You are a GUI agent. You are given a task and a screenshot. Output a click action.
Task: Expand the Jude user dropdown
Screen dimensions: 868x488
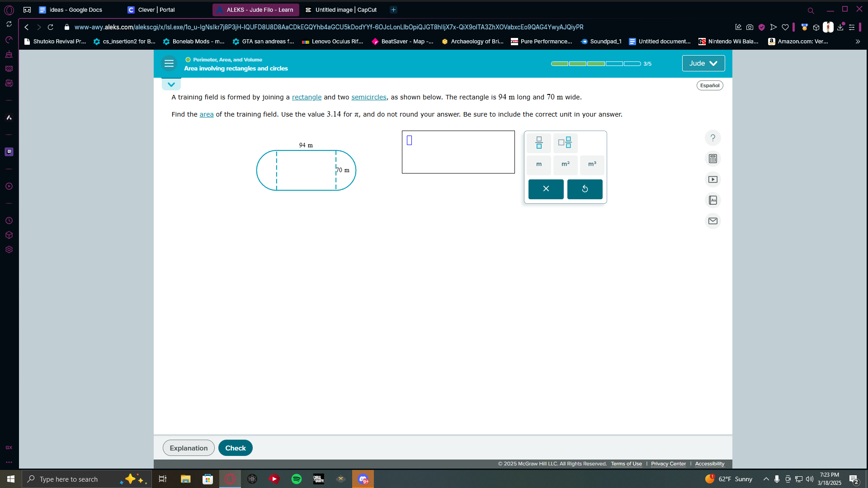tap(703, 64)
